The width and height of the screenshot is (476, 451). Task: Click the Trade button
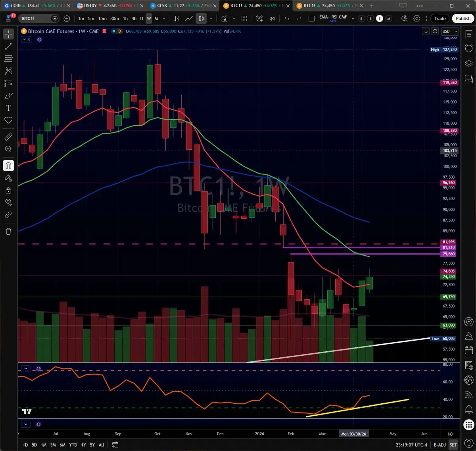coord(440,19)
